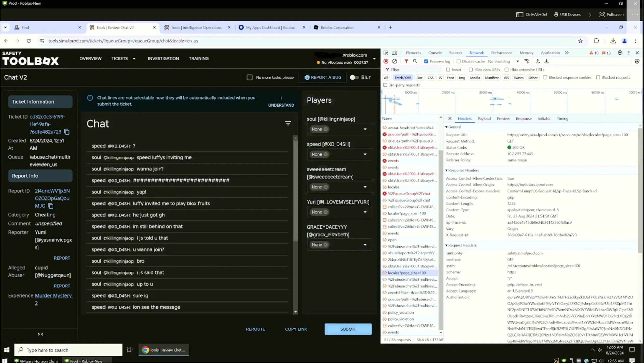Open DevTools settings gear

620,53
